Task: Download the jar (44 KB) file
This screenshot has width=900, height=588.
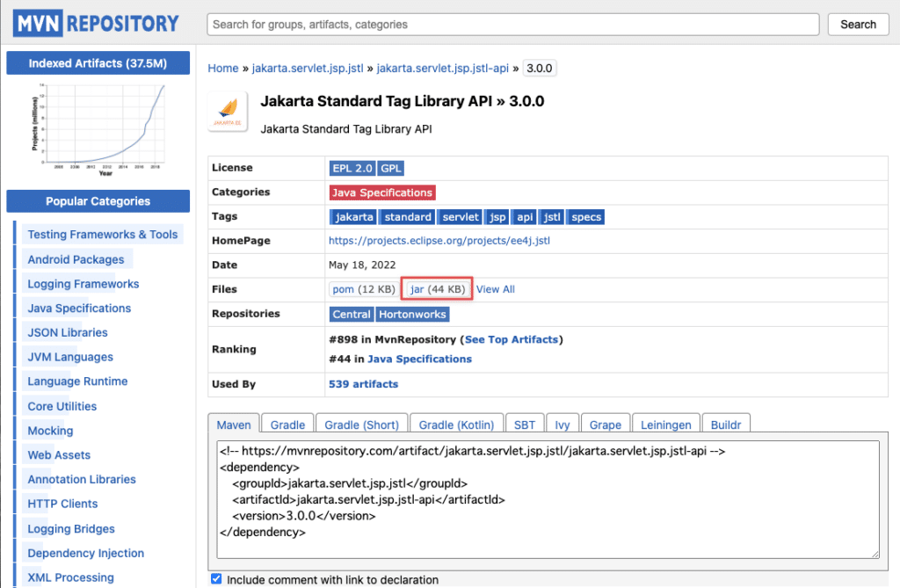Action: pyautogui.click(x=436, y=288)
